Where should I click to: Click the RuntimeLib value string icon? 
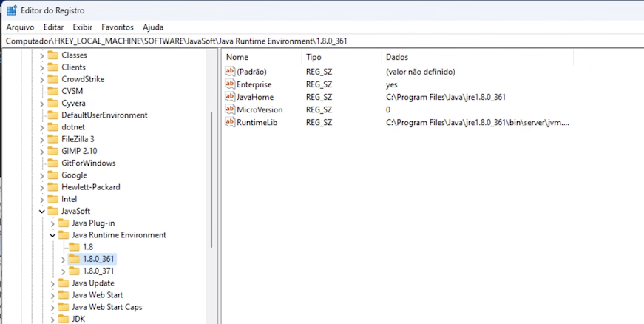point(230,122)
